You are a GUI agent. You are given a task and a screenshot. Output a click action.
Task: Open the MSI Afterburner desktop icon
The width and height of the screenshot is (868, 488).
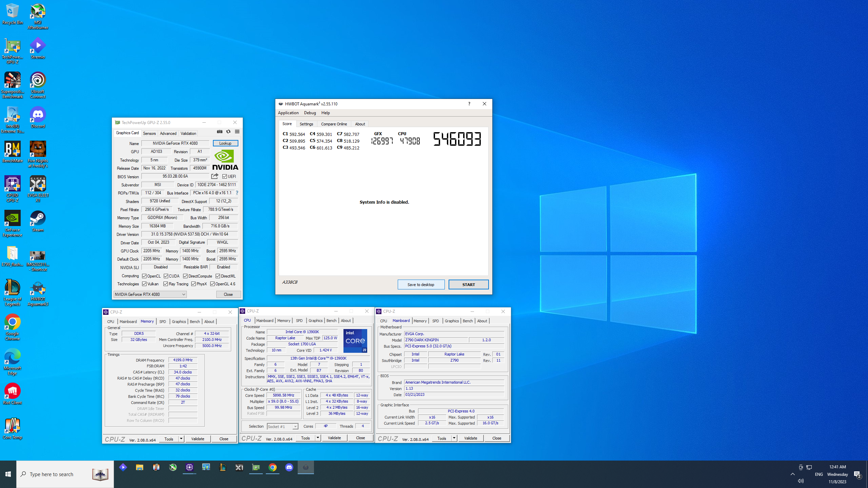pyautogui.click(x=38, y=17)
